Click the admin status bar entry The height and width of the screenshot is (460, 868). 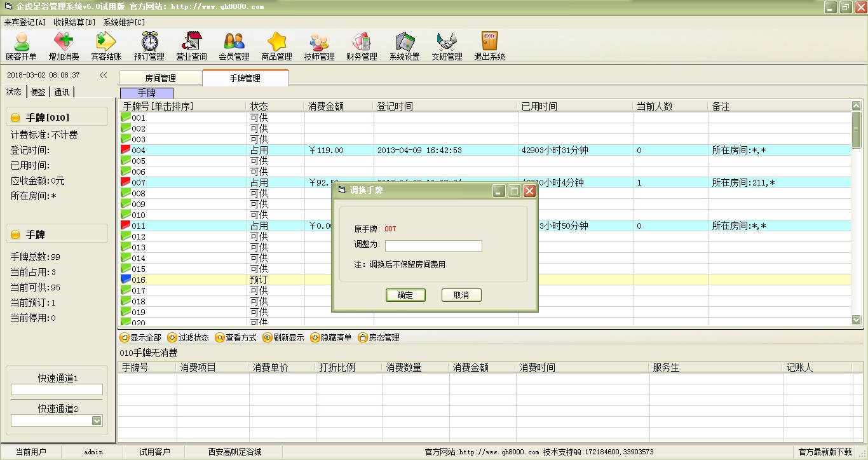(93, 452)
